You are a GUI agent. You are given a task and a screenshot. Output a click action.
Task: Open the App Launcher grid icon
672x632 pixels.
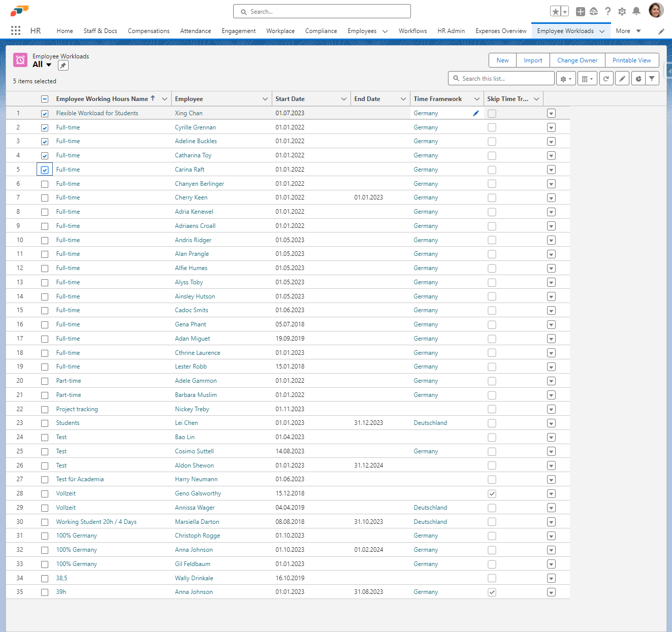click(15, 30)
